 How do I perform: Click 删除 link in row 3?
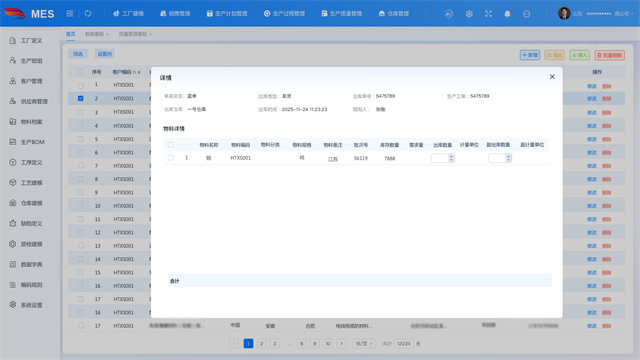point(607,113)
